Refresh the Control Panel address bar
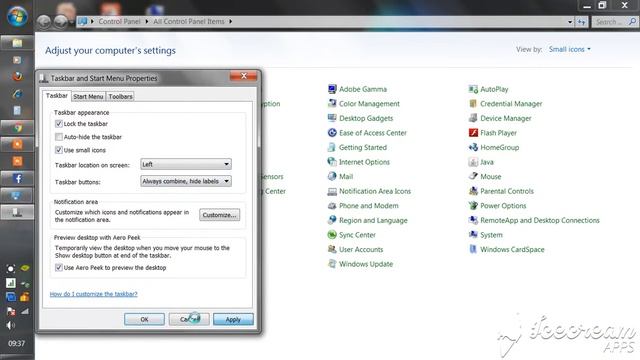This screenshot has height=360, width=640. tap(582, 22)
